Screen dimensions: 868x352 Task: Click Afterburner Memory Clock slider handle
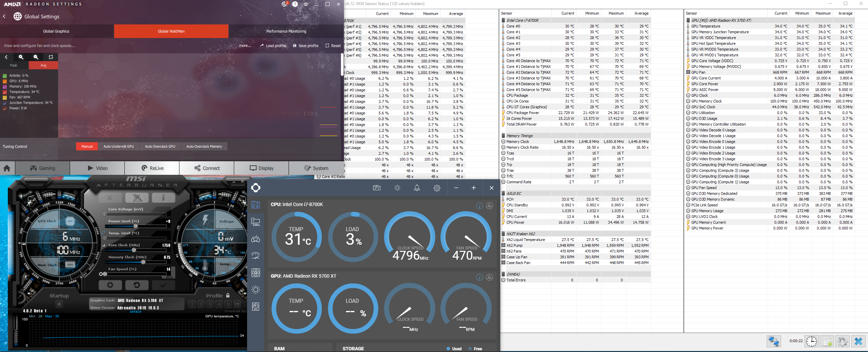coord(143,262)
